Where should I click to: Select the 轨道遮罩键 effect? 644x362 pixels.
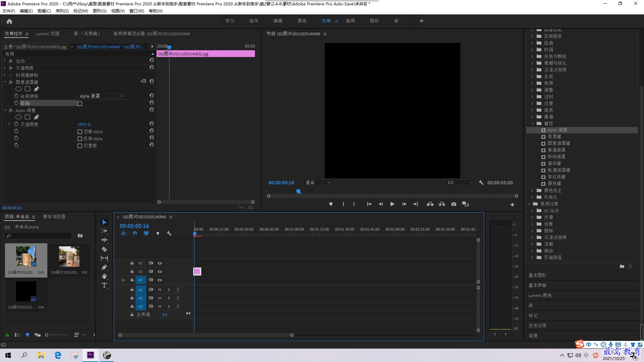(559, 170)
